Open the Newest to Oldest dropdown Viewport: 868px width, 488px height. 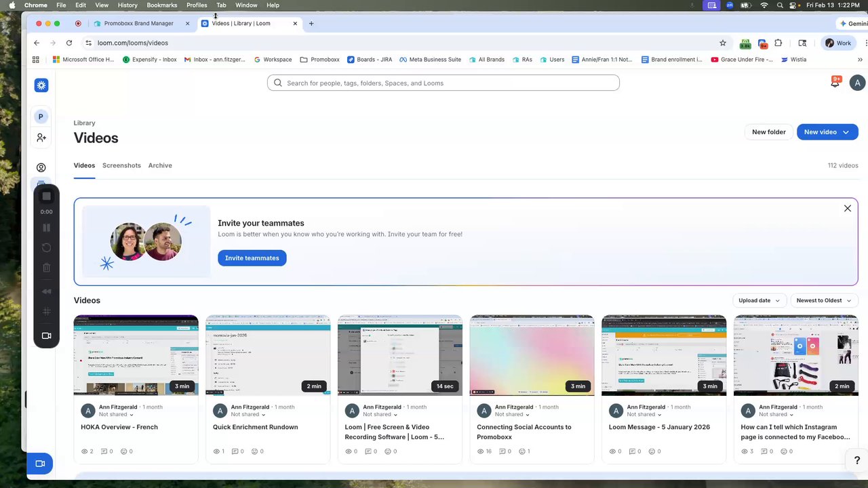coord(824,300)
